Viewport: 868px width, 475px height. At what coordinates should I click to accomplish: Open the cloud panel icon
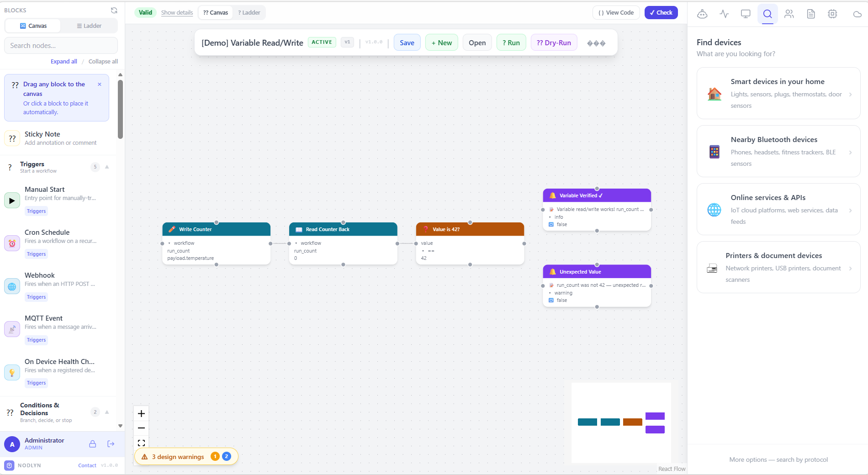point(857,14)
